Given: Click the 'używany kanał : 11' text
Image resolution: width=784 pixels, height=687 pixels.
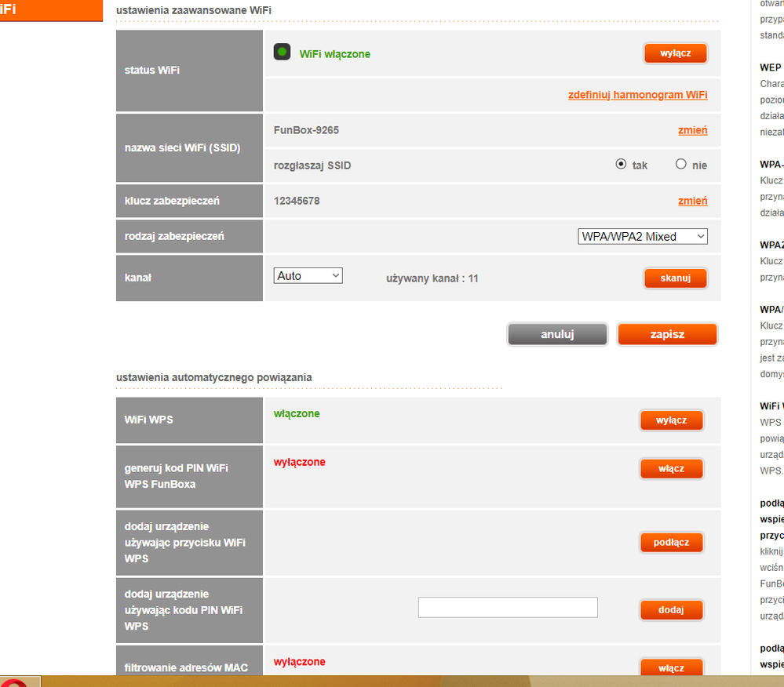Looking at the screenshot, I should coord(432,278).
